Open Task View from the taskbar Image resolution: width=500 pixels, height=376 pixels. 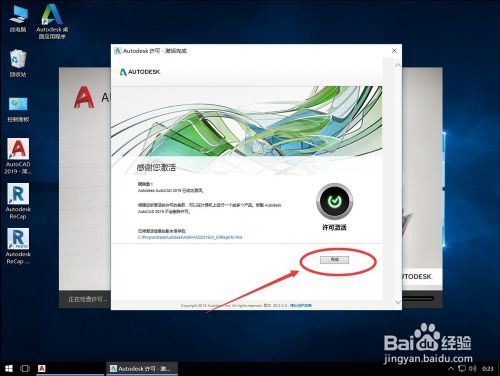pos(25,368)
